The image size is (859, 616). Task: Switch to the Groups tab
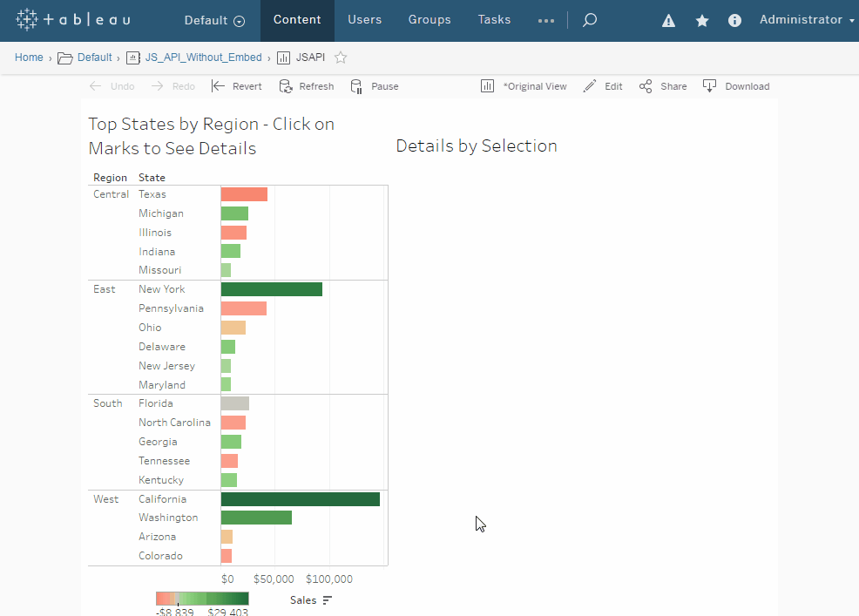pos(429,20)
